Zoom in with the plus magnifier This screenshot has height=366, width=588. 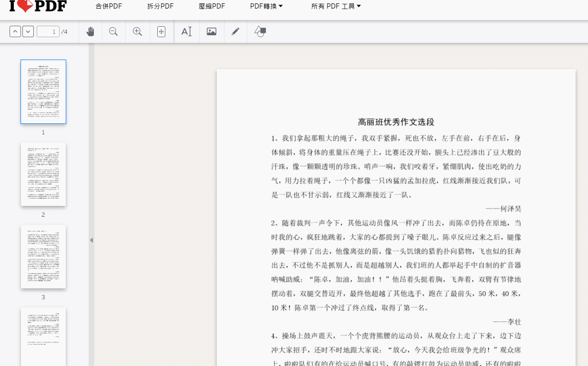pos(138,31)
